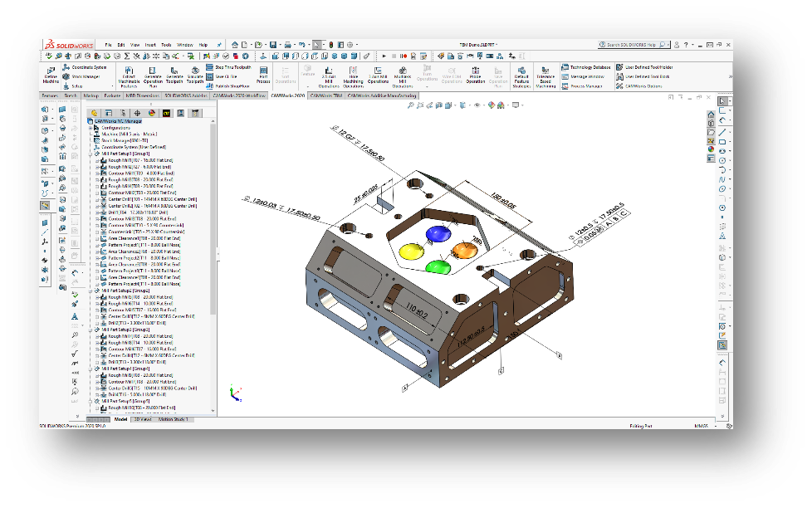Viewport: 812px width, 508px height.
Task: Open the Tools menu
Action: click(166, 45)
